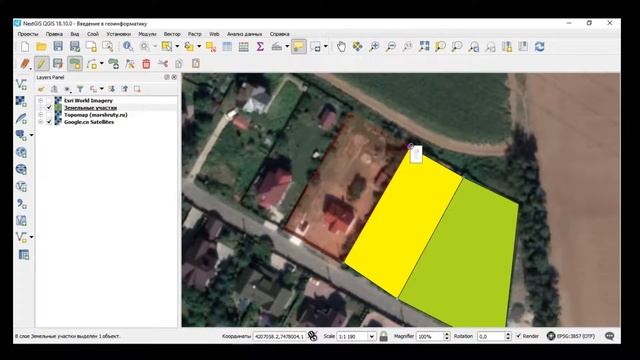640x360 pixels.
Task: Toggle visibility of Google.cn Satellites layer
Action: [49, 122]
